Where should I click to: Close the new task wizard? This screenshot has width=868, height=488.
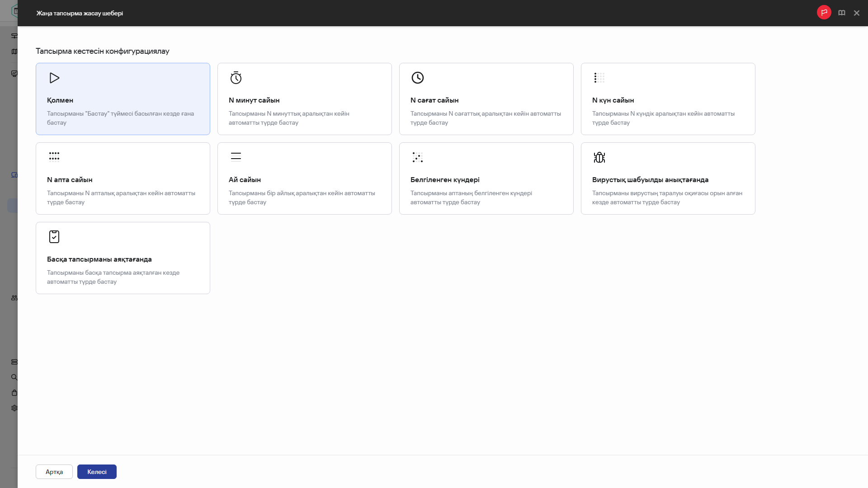coord(856,13)
